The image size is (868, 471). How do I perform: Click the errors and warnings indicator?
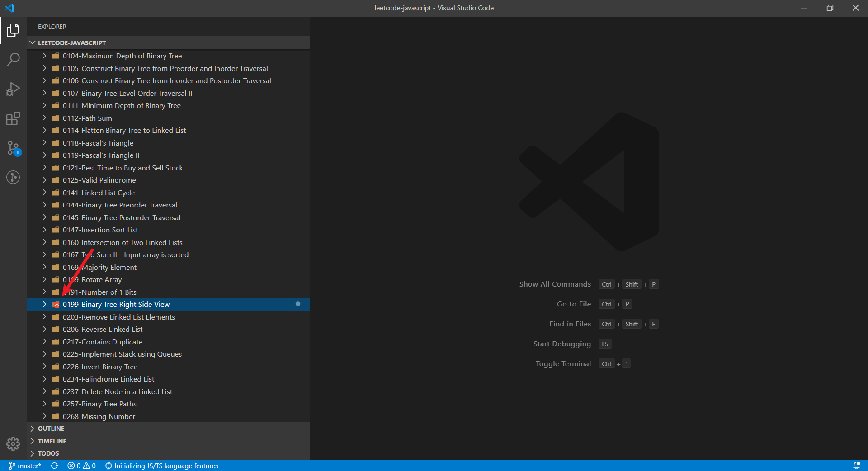[x=81, y=466]
